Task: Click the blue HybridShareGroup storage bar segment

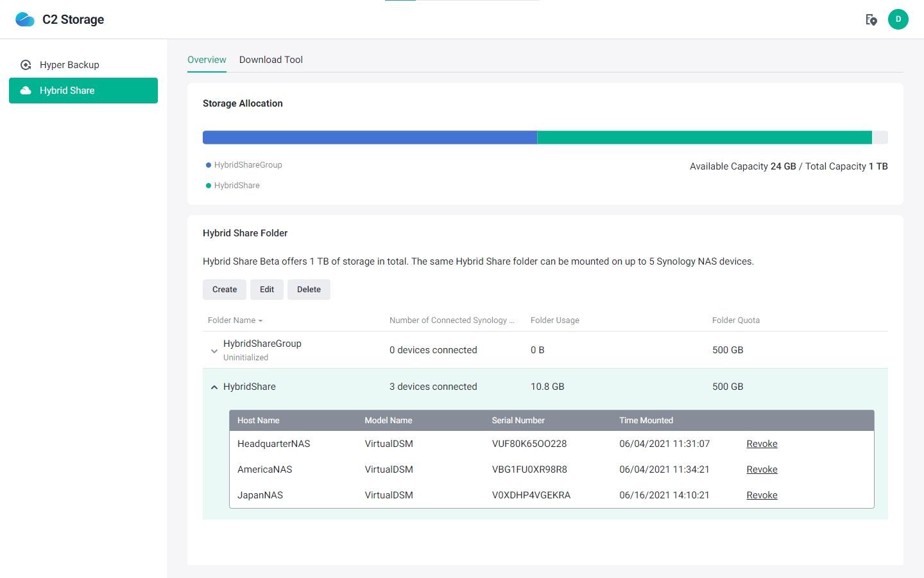Action: click(370, 137)
